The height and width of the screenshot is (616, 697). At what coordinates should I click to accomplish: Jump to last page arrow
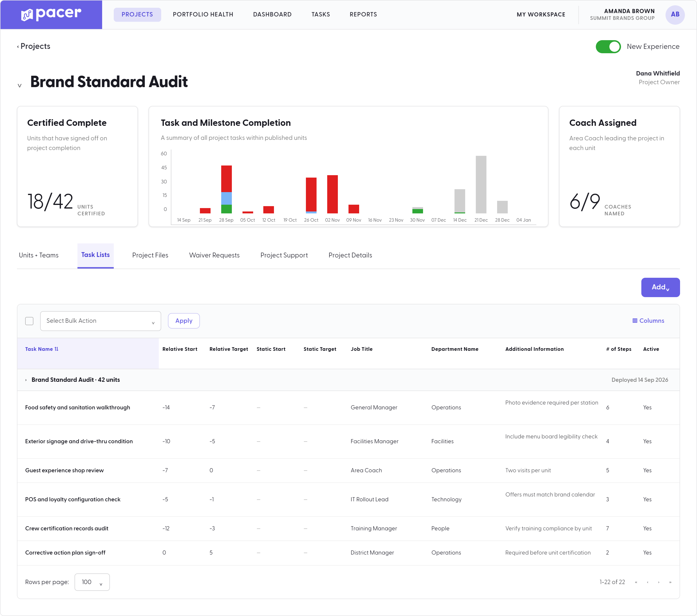(670, 582)
